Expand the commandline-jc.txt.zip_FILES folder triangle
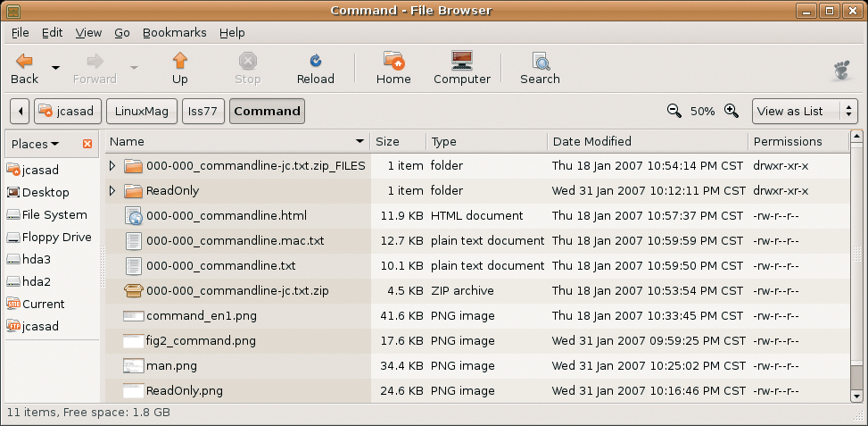 pos(112,165)
